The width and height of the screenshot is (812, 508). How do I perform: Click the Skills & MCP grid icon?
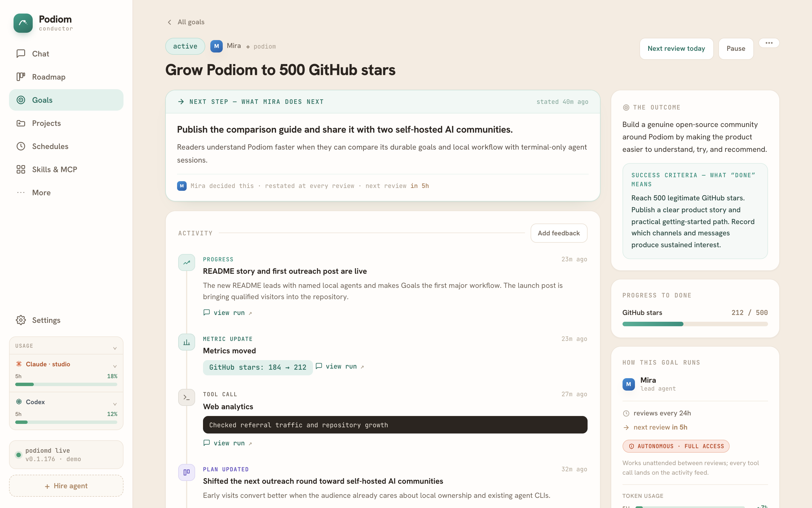pos(21,169)
